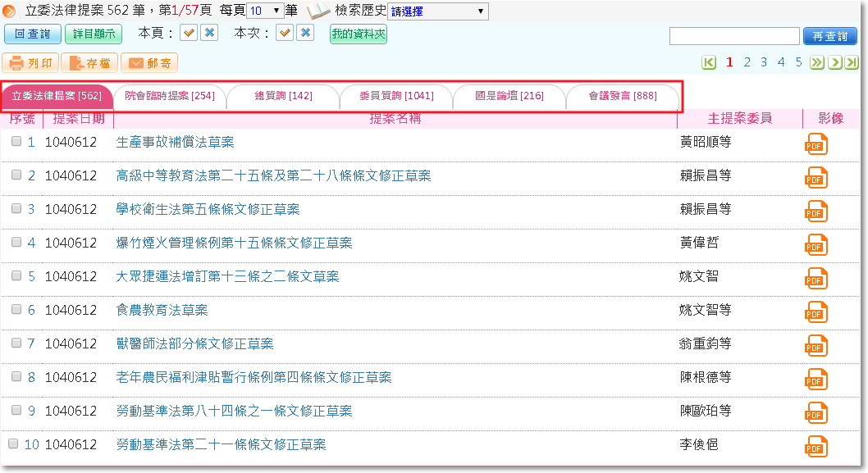Check the checkbox for row 1
The height and width of the screenshot is (473, 868).
16,141
